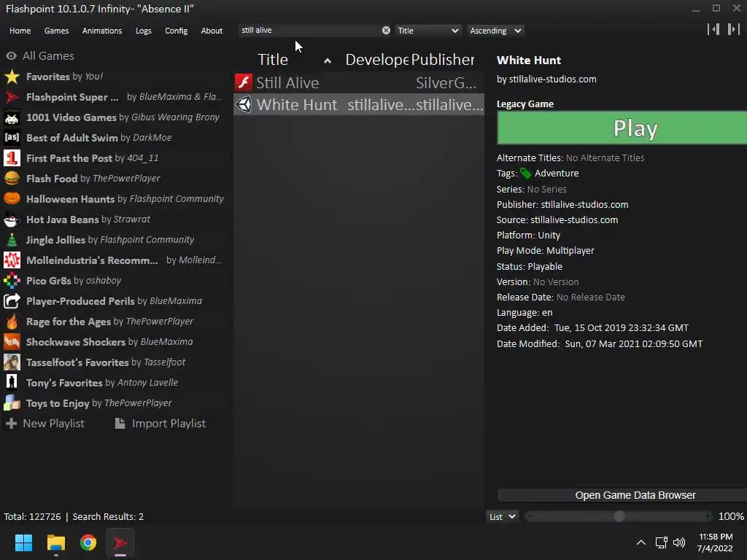
Task: Click the Developer column header
Action: tap(377, 60)
